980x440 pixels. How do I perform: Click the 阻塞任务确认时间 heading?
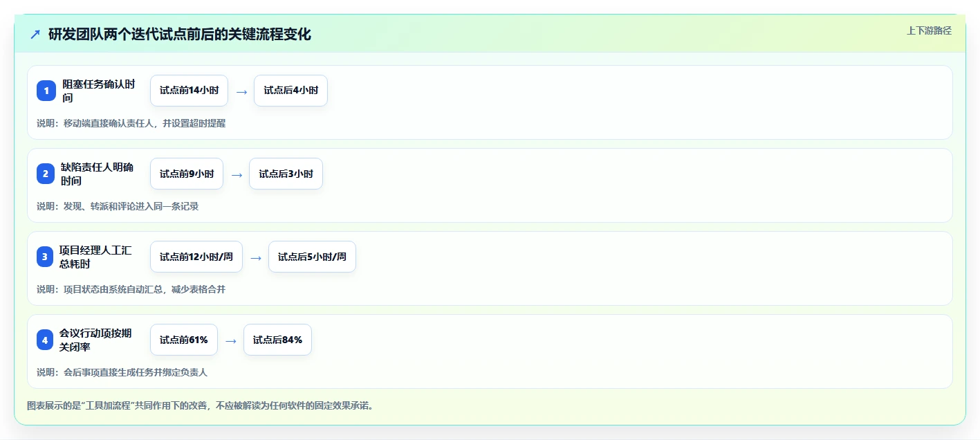click(98, 91)
